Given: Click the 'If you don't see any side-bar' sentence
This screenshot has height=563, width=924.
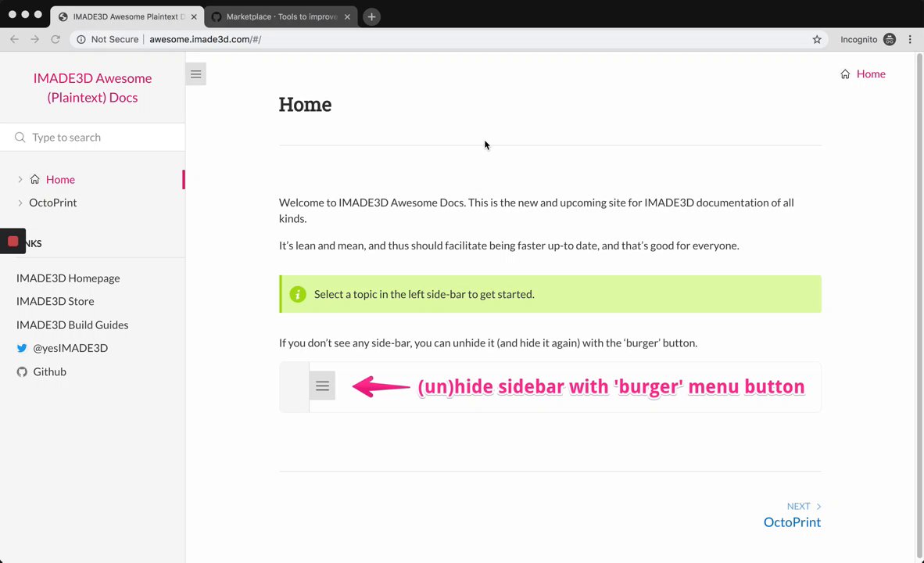Looking at the screenshot, I should [x=488, y=343].
